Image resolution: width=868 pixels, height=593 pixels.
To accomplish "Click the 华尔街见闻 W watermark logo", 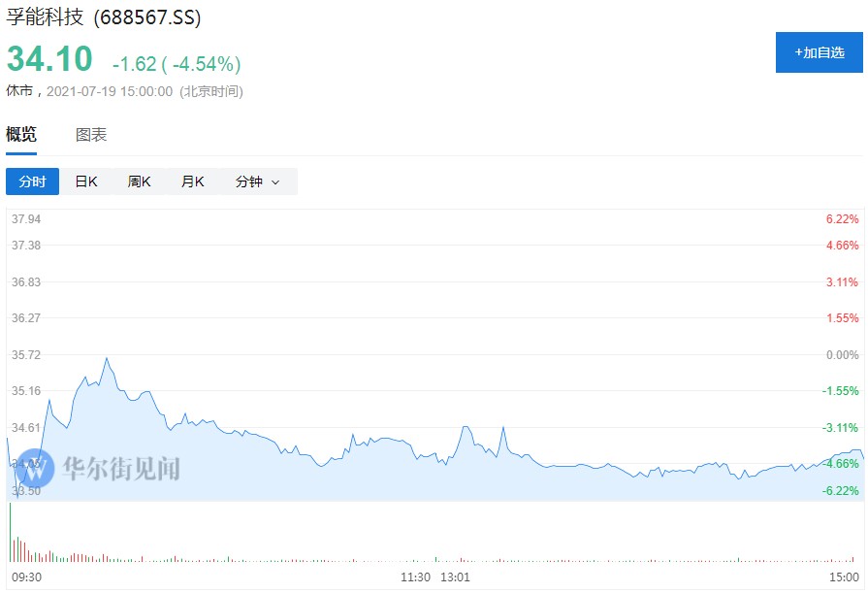I will [x=35, y=467].
